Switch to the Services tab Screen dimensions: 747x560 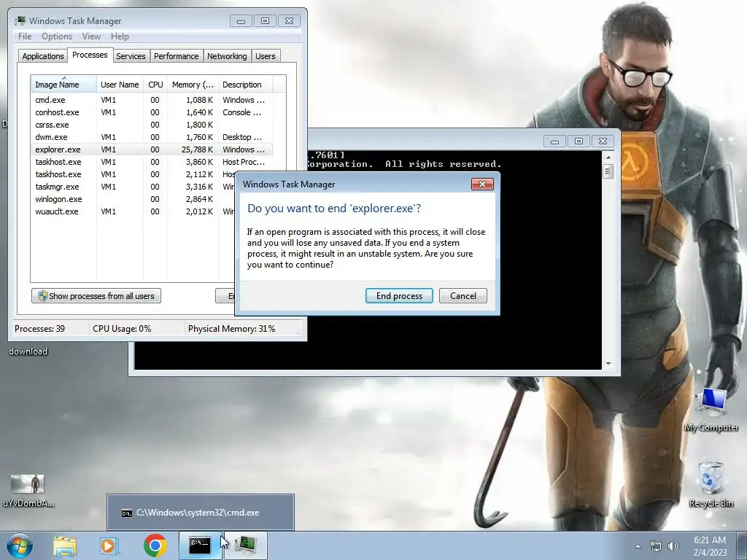coord(131,55)
